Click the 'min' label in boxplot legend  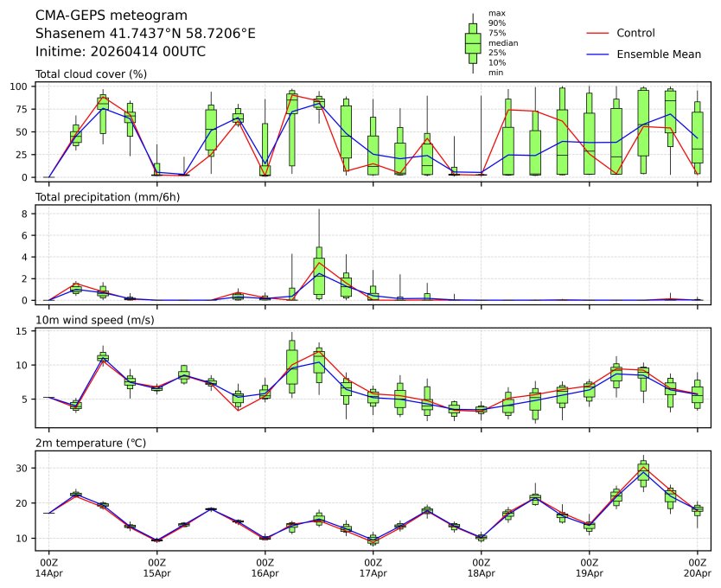(495, 73)
